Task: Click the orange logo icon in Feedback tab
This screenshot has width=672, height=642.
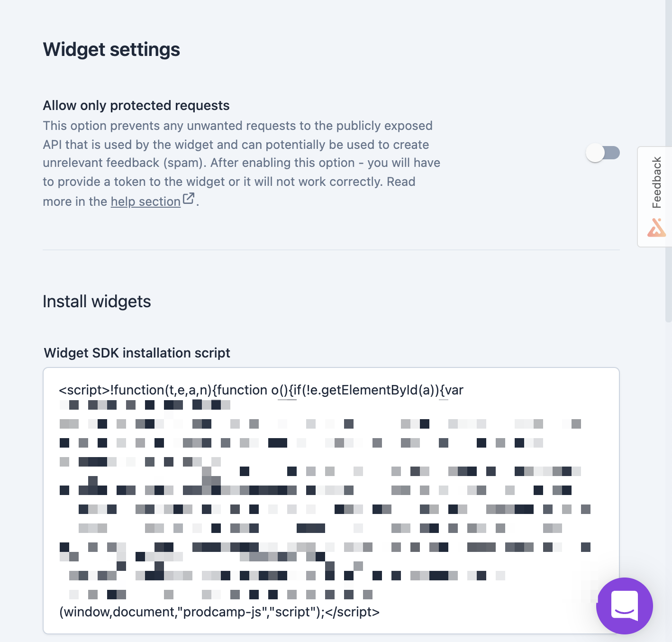Action: [x=657, y=228]
